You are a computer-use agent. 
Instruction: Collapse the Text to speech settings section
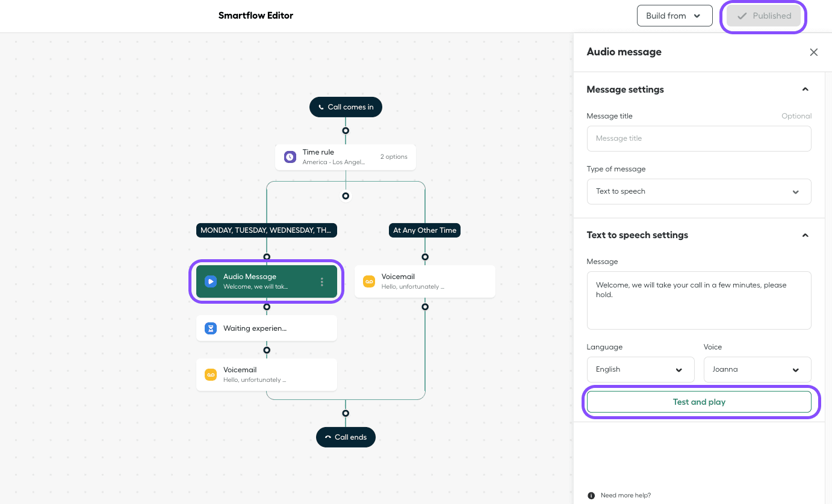click(805, 235)
